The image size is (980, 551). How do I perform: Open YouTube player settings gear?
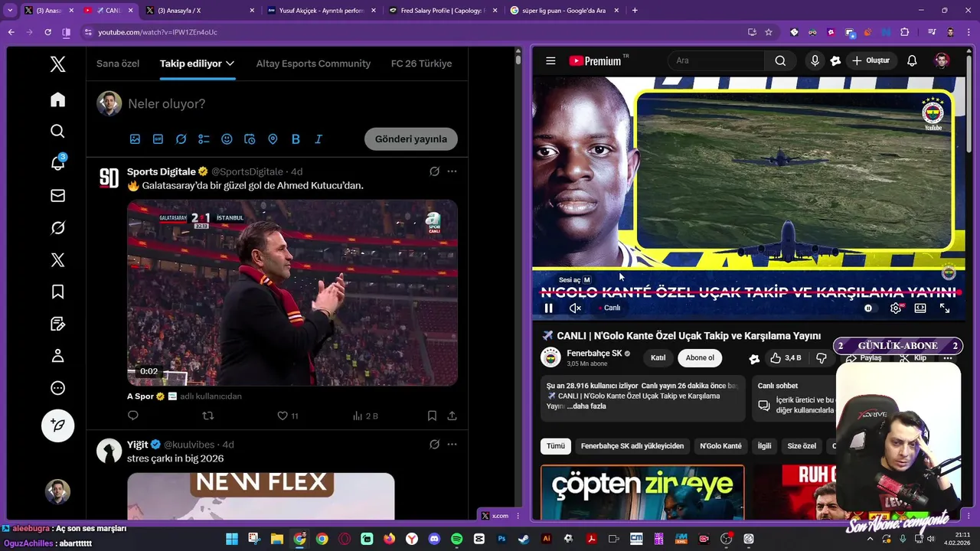click(896, 308)
